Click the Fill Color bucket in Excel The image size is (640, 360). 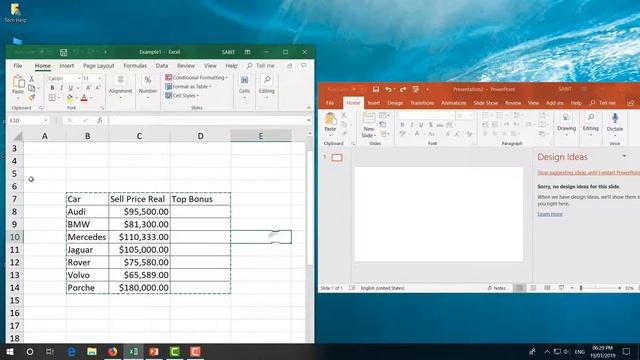pos(70,98)
